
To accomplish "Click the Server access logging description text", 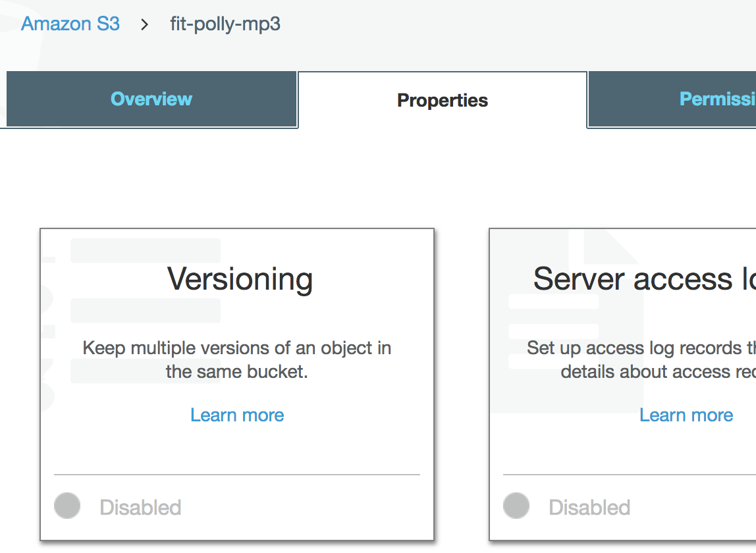I will point(641,359).
